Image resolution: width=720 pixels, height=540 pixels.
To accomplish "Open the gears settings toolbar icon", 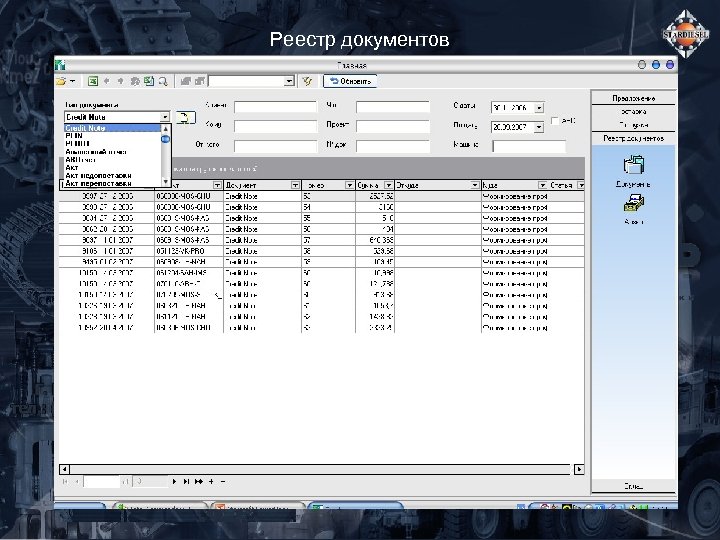I will pyautogui.click(x=135, y=81).
